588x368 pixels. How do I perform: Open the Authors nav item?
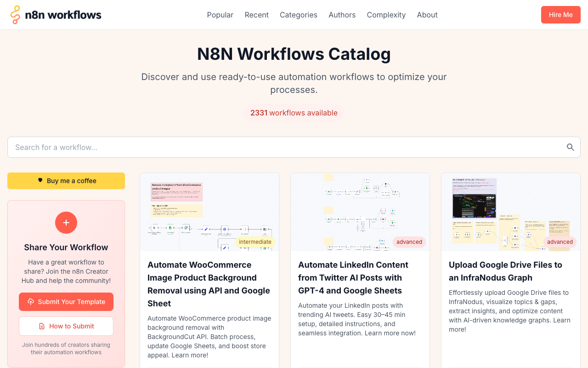[x=342, y=15]
